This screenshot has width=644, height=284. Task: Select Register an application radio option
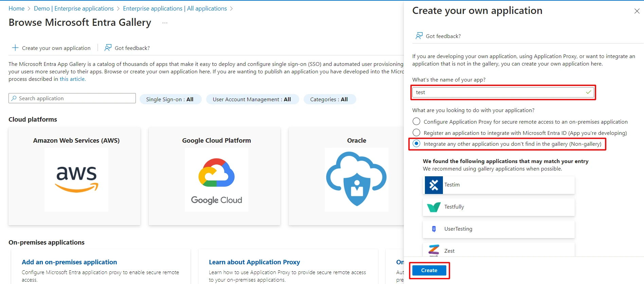416,132
